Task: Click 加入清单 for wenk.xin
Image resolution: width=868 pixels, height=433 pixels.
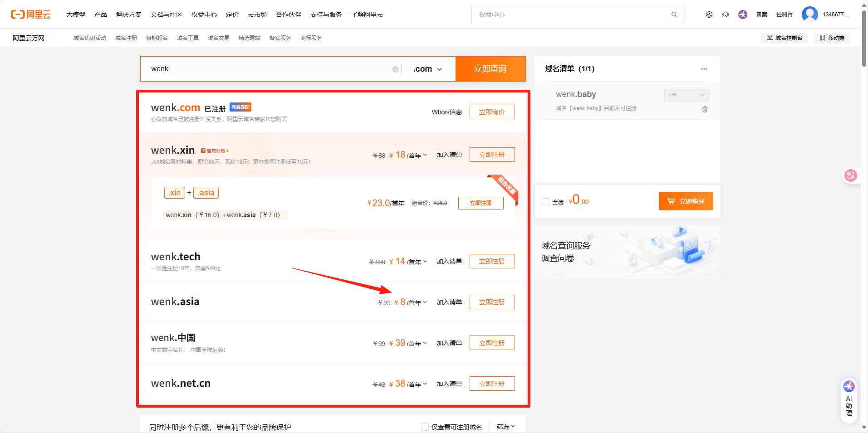Action: pyautogui.click(x=449, y=155)
